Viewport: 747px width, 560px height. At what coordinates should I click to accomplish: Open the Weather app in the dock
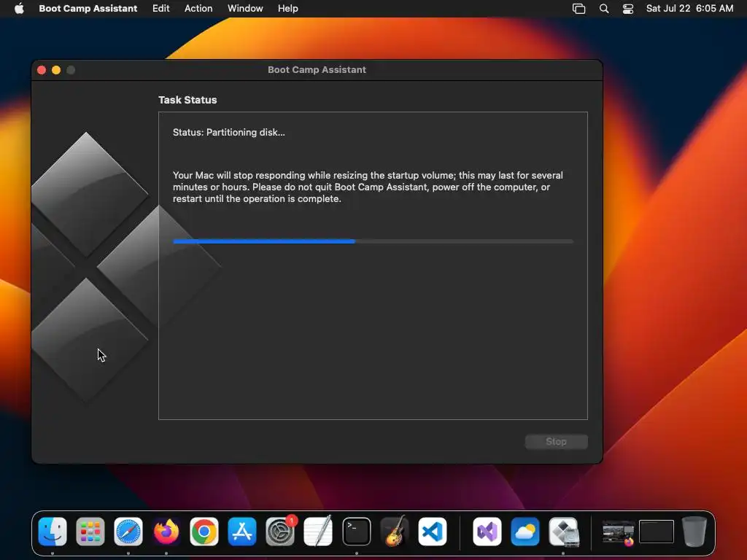tap(525, 532)
